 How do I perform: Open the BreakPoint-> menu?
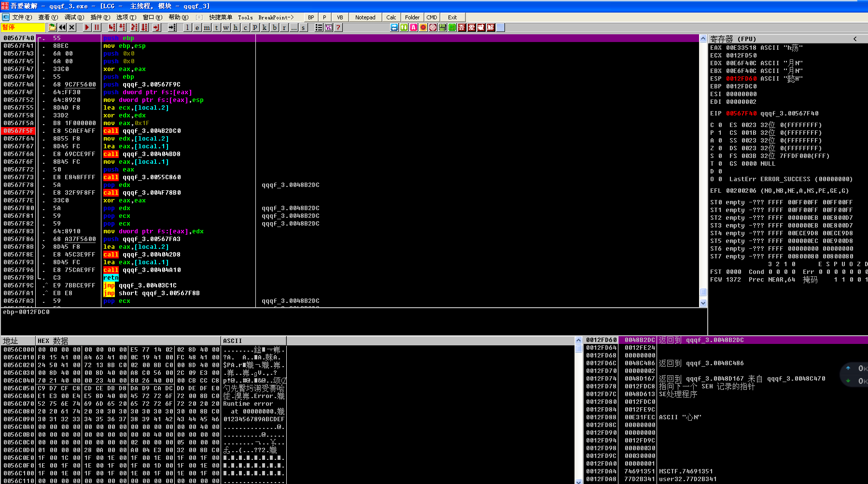276,17
